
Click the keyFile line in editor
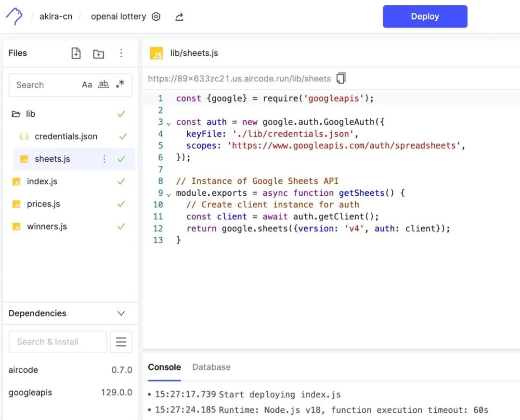coord(272,134)
